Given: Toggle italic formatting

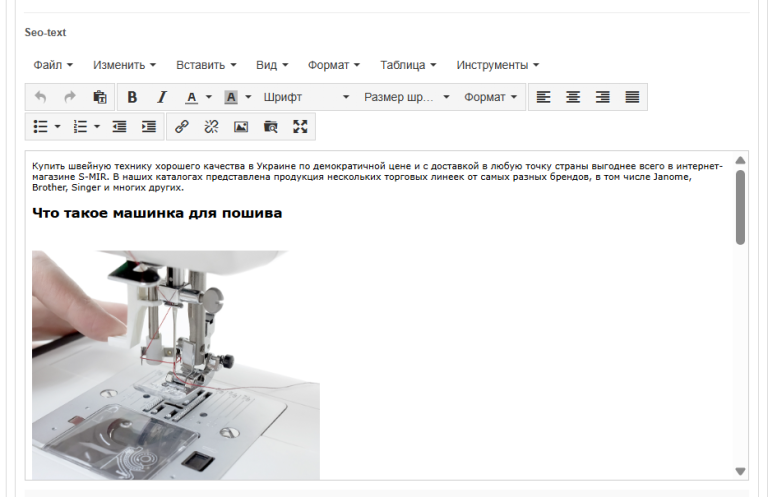Looking at the screenshot, I should [162, 97].
